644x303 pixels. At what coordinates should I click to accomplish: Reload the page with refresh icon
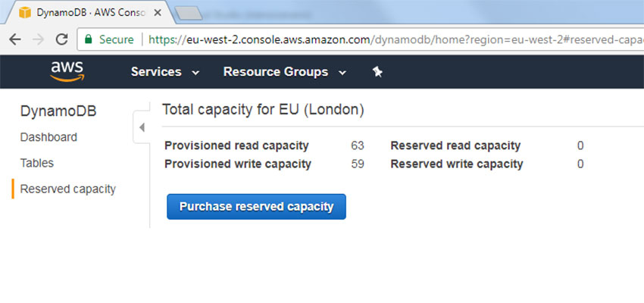pos(61,39)
